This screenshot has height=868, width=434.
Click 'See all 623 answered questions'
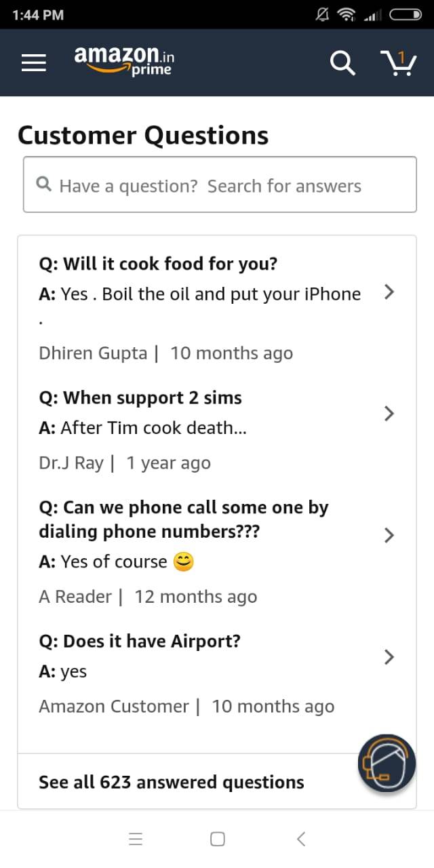click(x=172, y=782)
